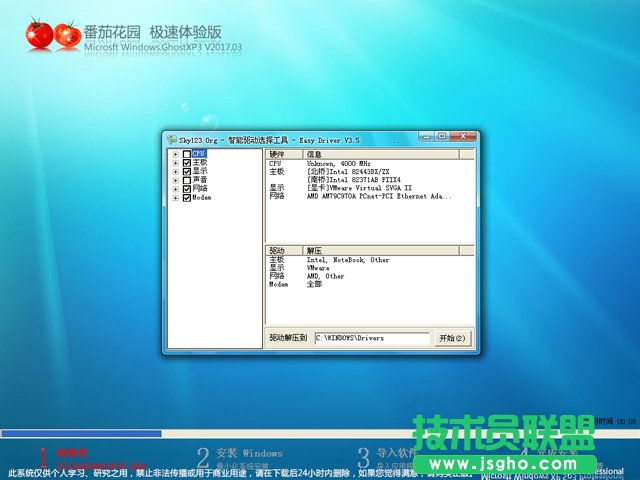Image resolution: width=640 pixels, height=480 pixels.
Task: Uncheck the 显示 driver checkbox
Action: 187,171
